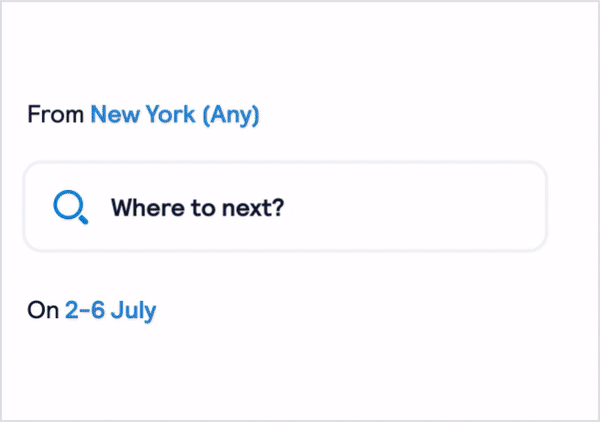The image size is (600, 422).
Task: Select the search lens icon in destination box
Action: click(71, 207)
